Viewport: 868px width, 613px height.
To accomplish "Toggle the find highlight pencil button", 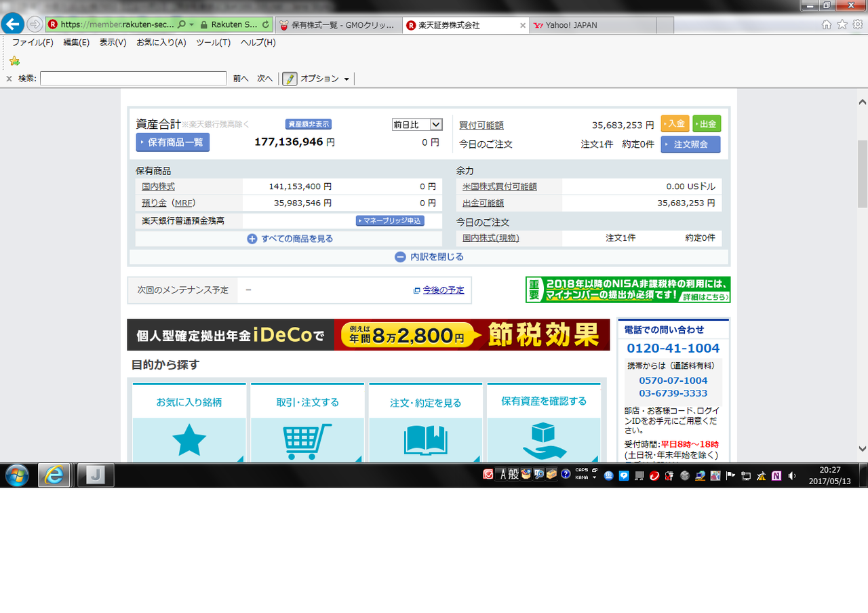I will 290,79.
